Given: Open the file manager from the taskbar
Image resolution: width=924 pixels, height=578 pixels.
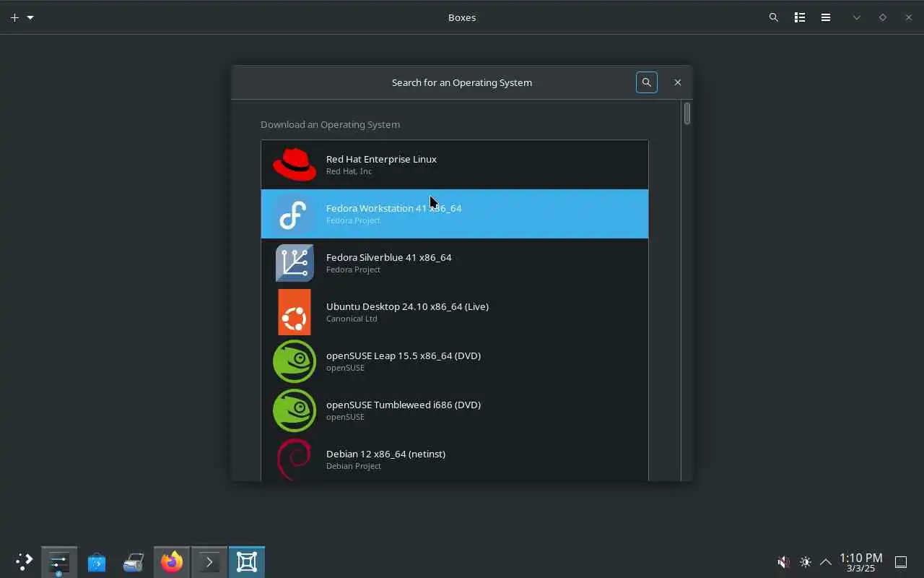Looking at the screenshot, I should tap(134, 562).
